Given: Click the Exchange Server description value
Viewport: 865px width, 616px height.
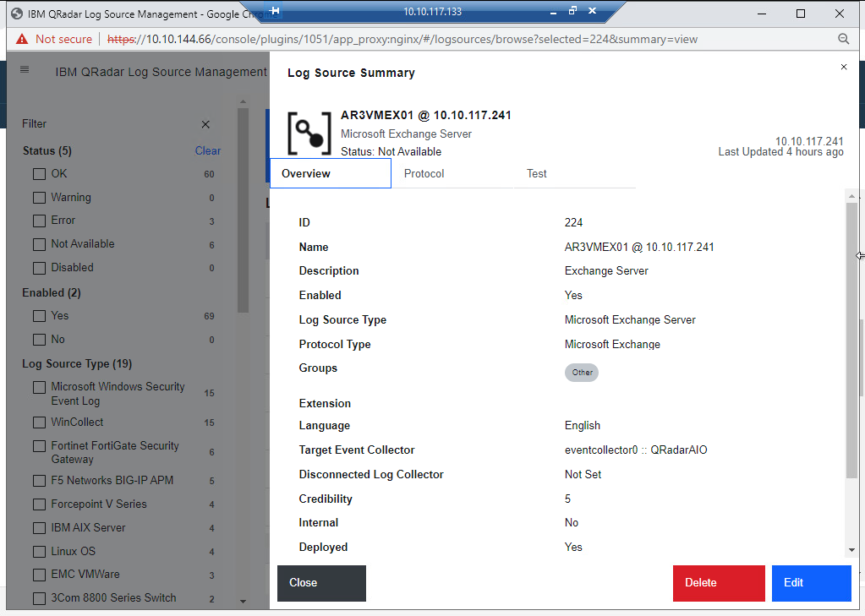Looking at the screenshot, I should [606, 270].
